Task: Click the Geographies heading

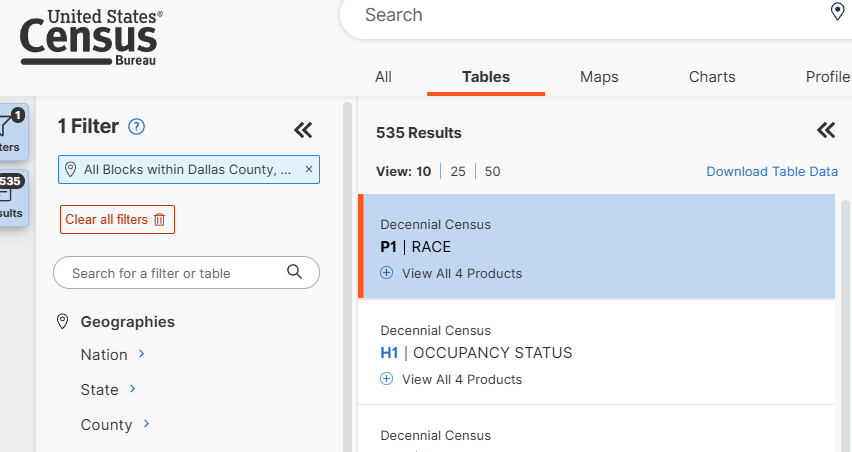Action: coord(128,322)
